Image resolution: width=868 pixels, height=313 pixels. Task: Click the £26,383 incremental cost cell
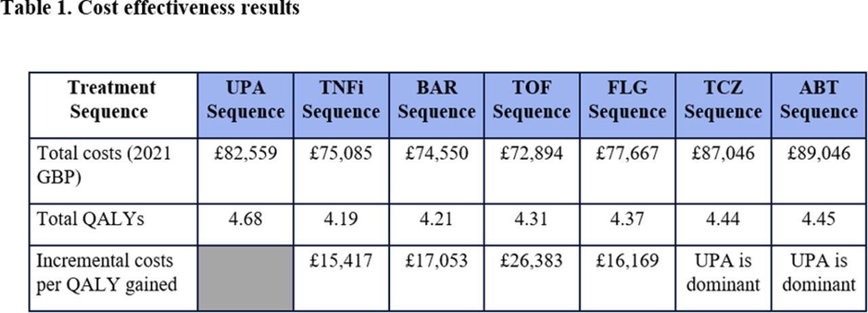pos(532,261)
